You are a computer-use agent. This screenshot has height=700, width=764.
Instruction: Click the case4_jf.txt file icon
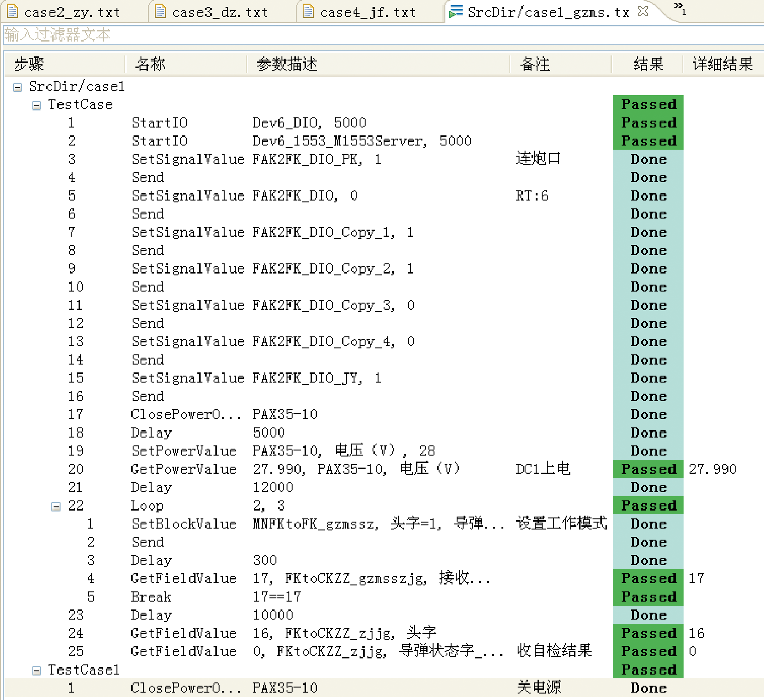(308, 11)
